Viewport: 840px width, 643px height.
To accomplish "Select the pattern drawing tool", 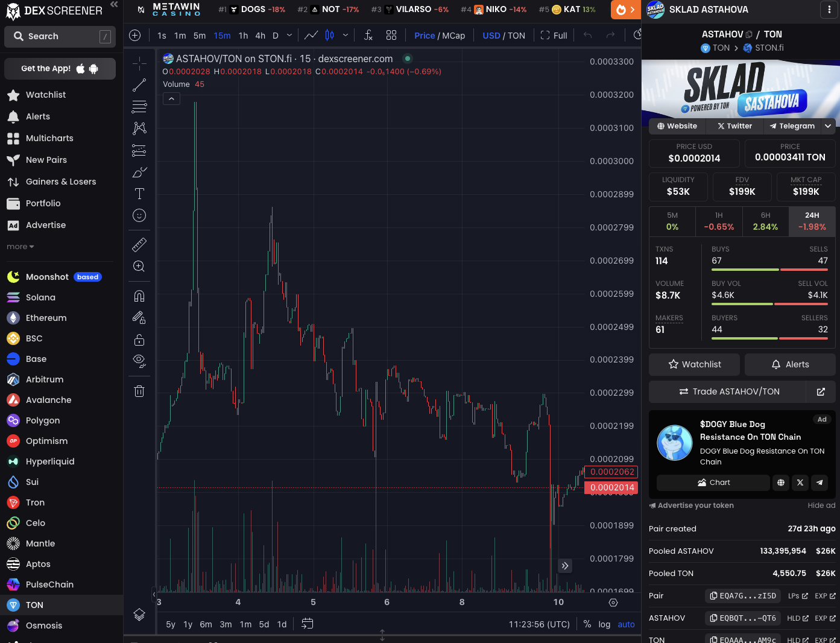I will coord(139,128).
